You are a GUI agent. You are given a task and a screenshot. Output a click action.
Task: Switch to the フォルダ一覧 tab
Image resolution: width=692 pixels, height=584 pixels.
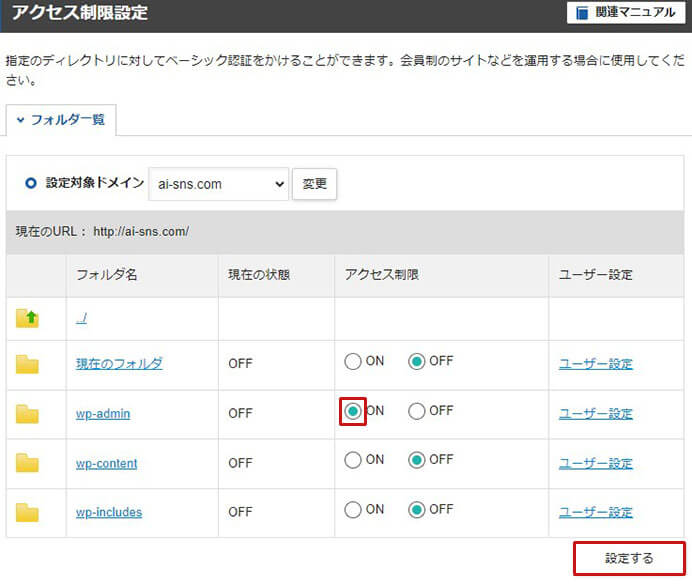[61, 120]
